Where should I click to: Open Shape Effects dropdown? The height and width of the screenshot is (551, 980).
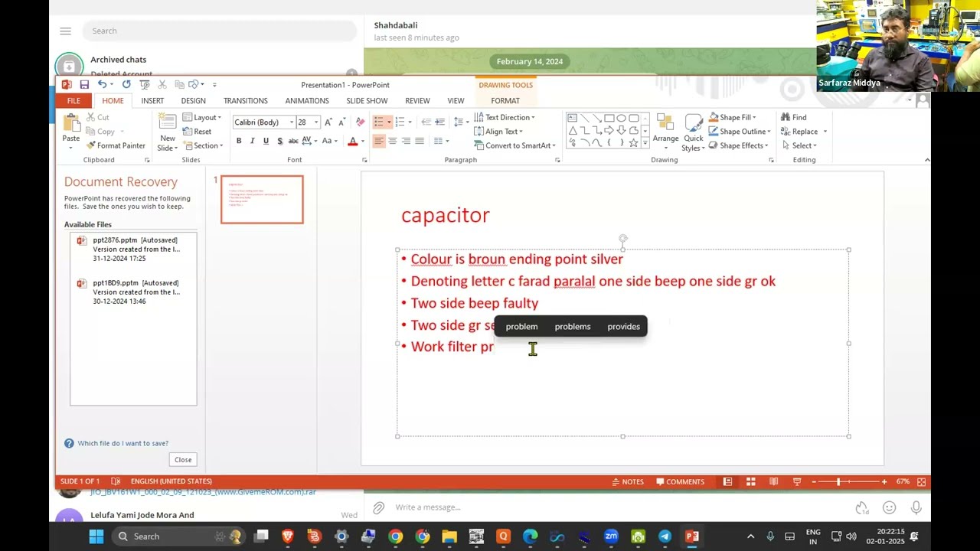click(739, 145)
